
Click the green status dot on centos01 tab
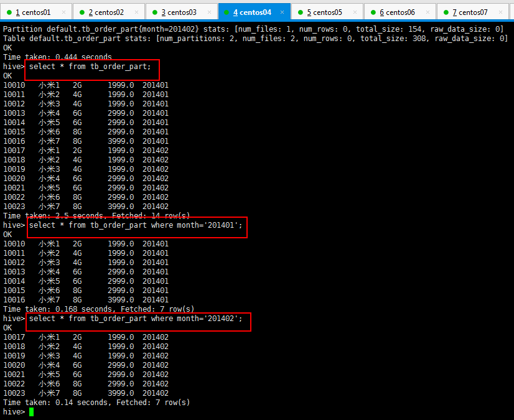click(x=9, y=12)
